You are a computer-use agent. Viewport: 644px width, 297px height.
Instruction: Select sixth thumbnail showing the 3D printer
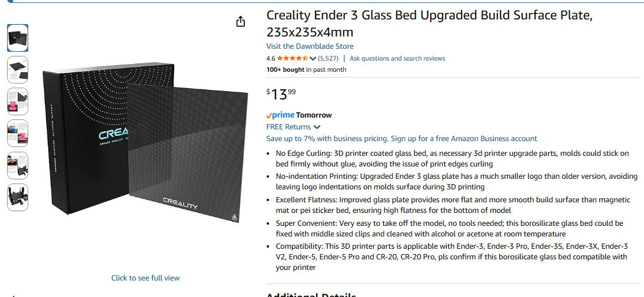coord(18,197)
